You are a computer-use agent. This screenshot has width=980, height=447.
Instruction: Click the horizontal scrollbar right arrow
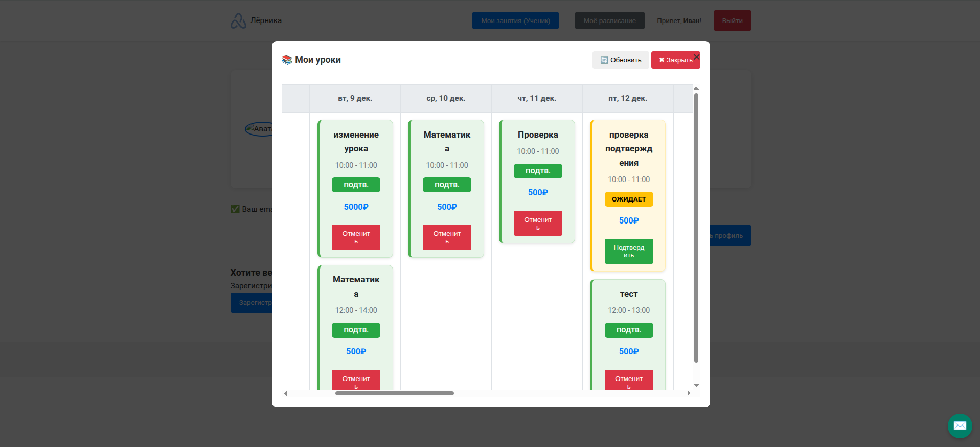[689, 393]
